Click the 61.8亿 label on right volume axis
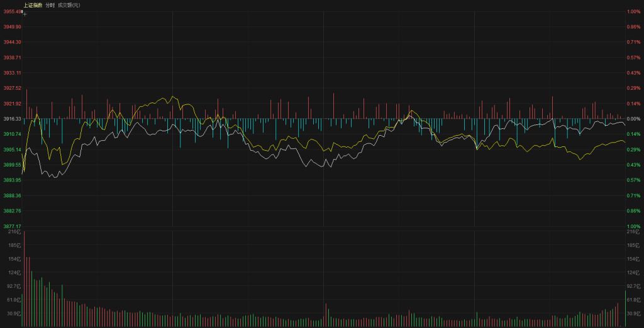Image resolution: width=644 pixels, height=328 pixels. [633, 300]
